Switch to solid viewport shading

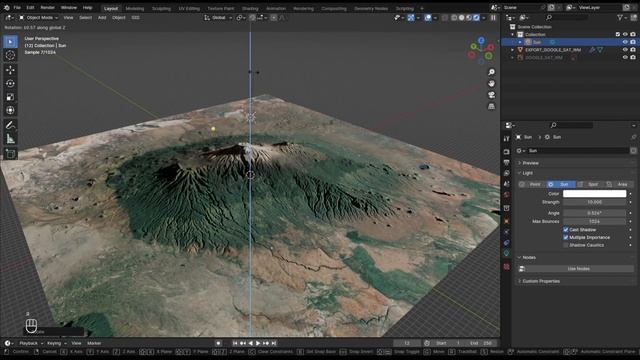click(x=462, y=18)
